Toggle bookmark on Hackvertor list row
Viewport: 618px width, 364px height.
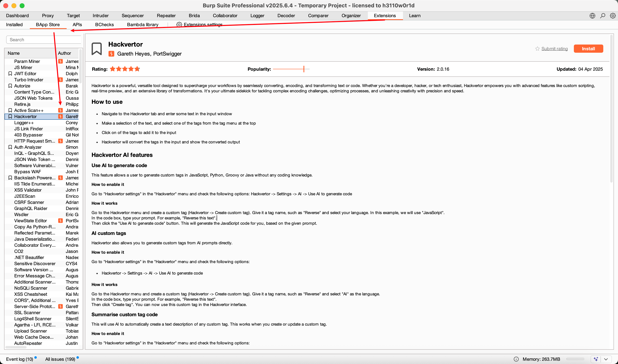pyautogui.click(x=10, y=116)
